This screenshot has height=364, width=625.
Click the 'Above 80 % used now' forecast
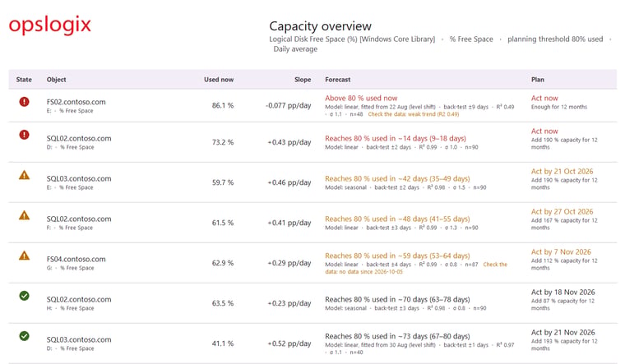(x=361, y=98)
